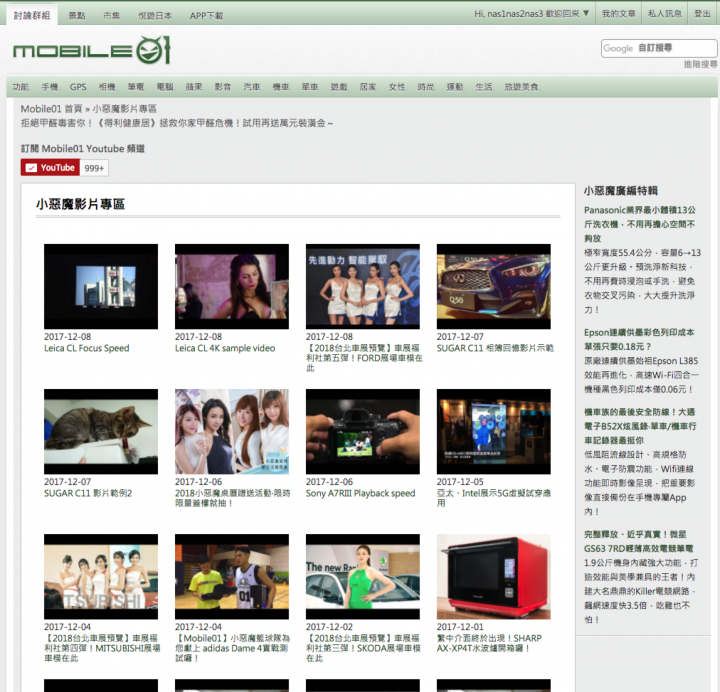
Task: Open 進階搜尋 advanced search
Action: tap(700, 64)
